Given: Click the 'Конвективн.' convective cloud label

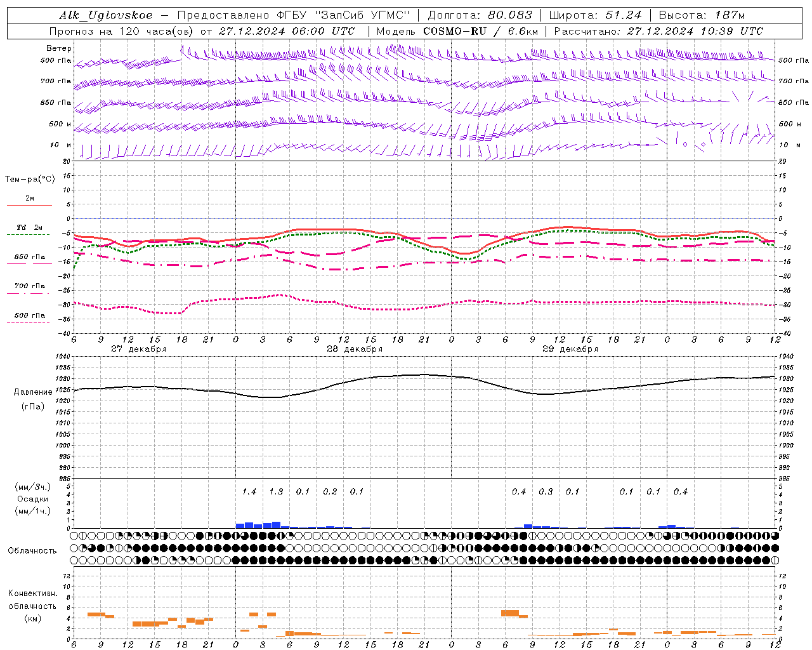Looking at the screenshot, I should [x=32, y=594].
